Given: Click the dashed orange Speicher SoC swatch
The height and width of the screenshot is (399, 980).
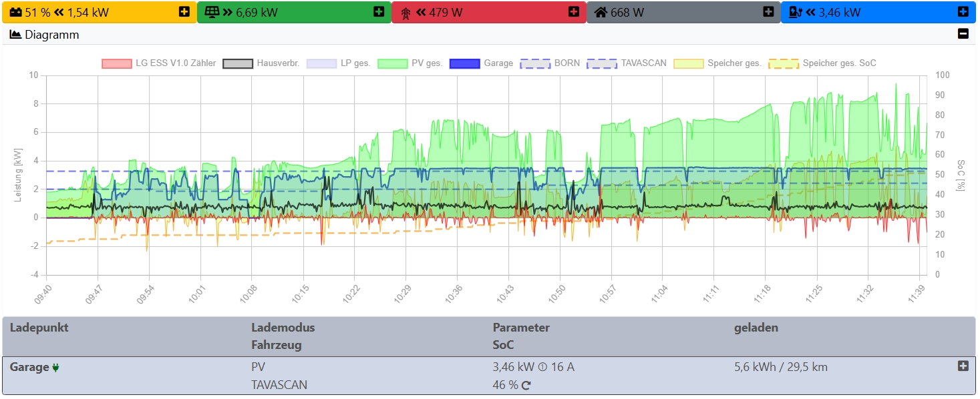Looking at the screenshot, I should tap(783, 63).
